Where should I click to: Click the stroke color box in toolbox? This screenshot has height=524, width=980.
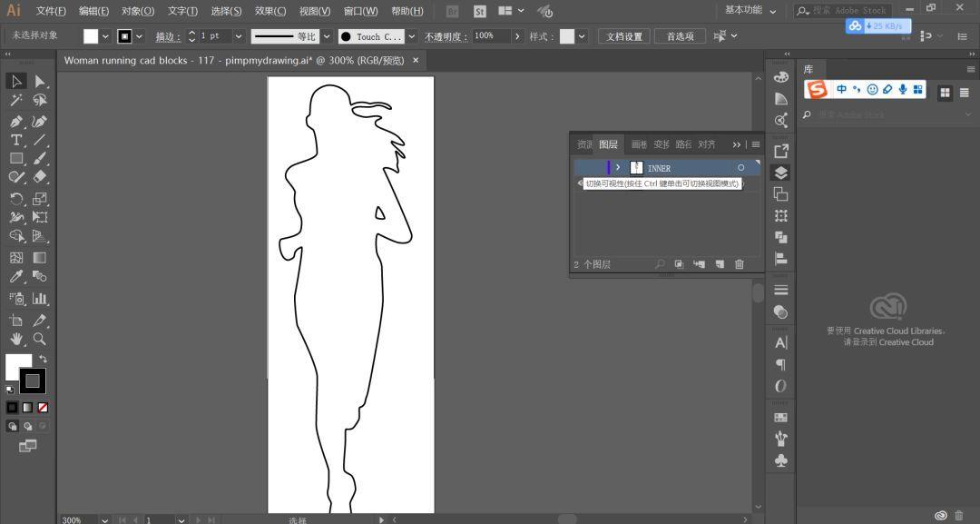(x=33, y=381)
